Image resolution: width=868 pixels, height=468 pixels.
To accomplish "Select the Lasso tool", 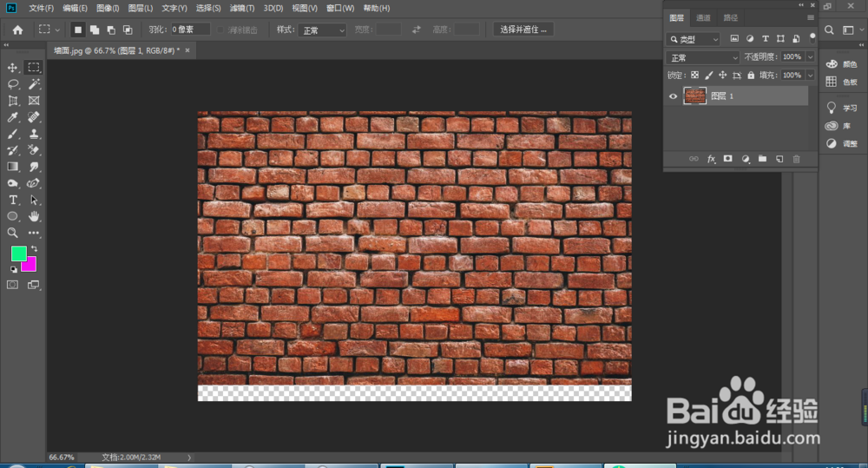I will pos(12,84).
